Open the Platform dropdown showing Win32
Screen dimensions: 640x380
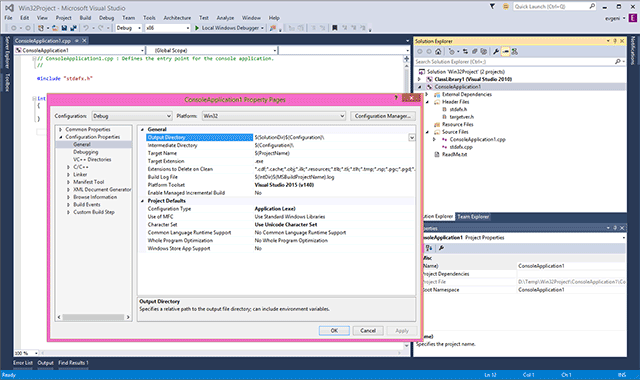pyautogui.click(x=274, y=116)
